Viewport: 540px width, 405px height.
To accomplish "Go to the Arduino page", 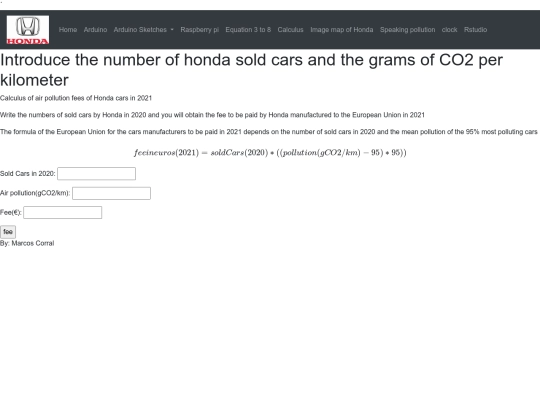I will [x=95, y=30].
